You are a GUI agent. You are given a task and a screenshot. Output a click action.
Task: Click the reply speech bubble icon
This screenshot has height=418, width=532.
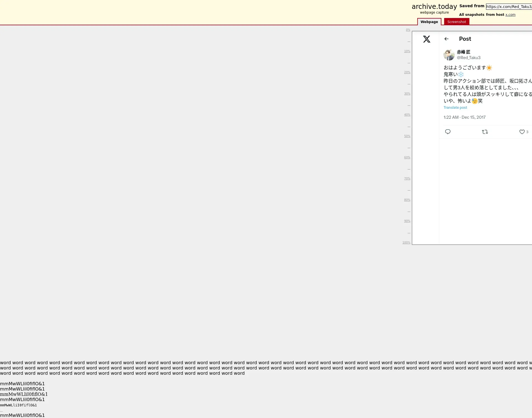click(448, 132)
